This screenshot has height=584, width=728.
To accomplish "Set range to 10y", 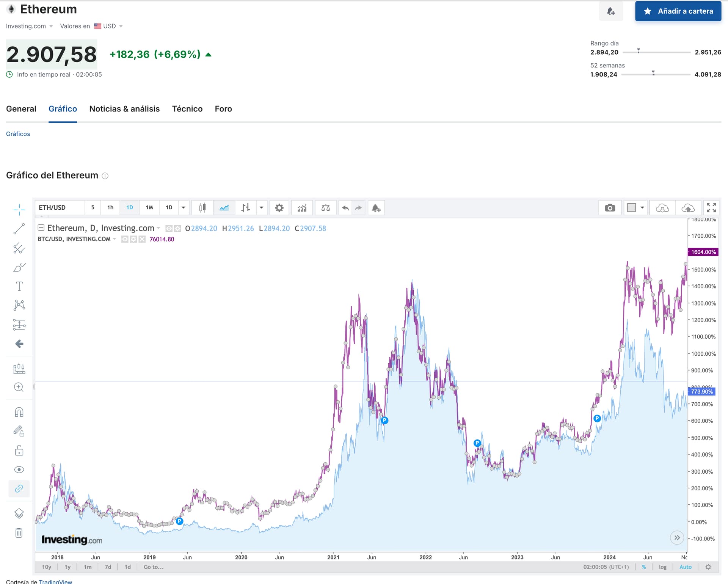I will [47, 567].
